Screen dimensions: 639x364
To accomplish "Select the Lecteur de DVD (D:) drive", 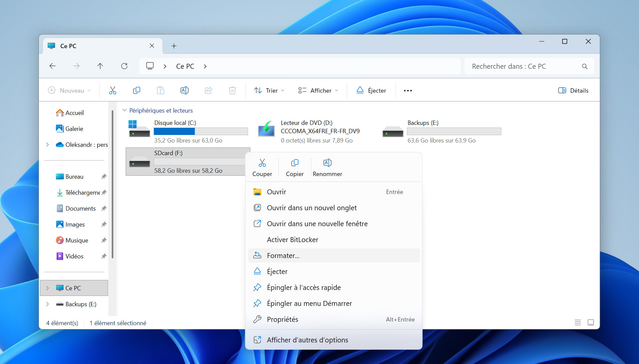I will (x=315, y=132).
